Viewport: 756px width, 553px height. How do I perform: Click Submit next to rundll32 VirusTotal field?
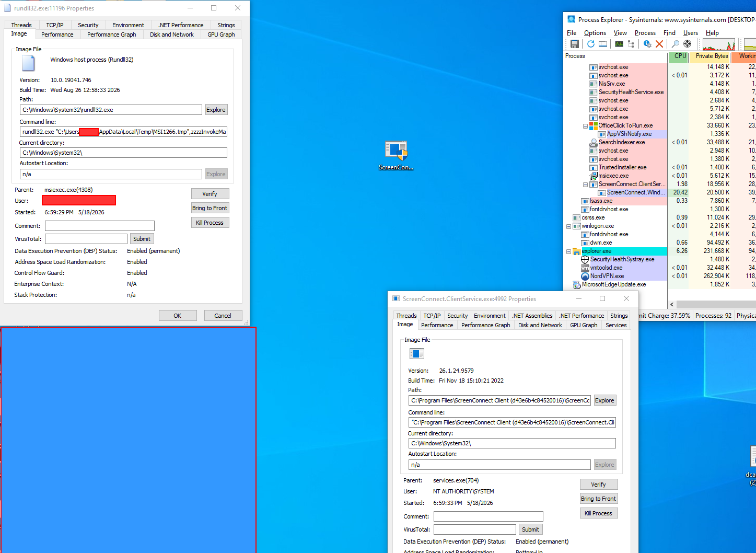click(142, 239)
